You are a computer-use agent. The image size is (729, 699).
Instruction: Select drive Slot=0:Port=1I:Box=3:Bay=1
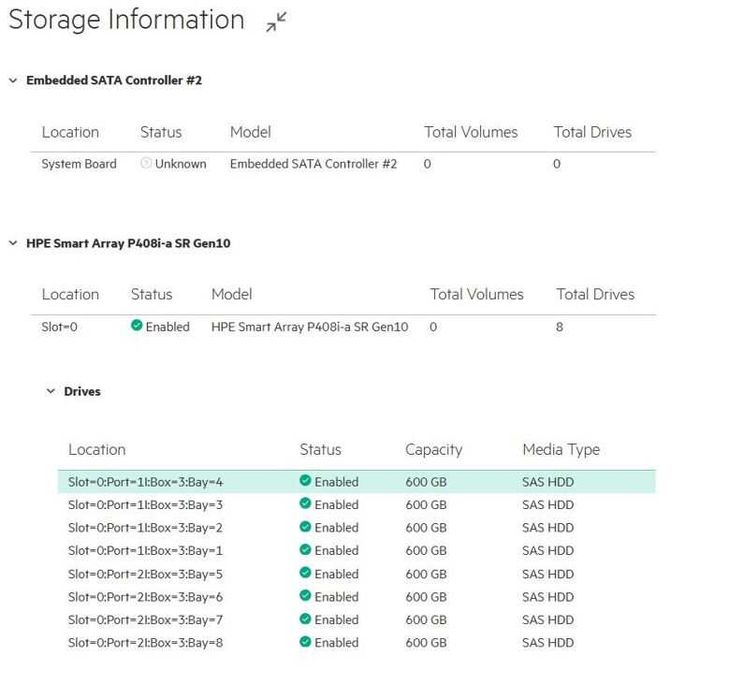357,551
